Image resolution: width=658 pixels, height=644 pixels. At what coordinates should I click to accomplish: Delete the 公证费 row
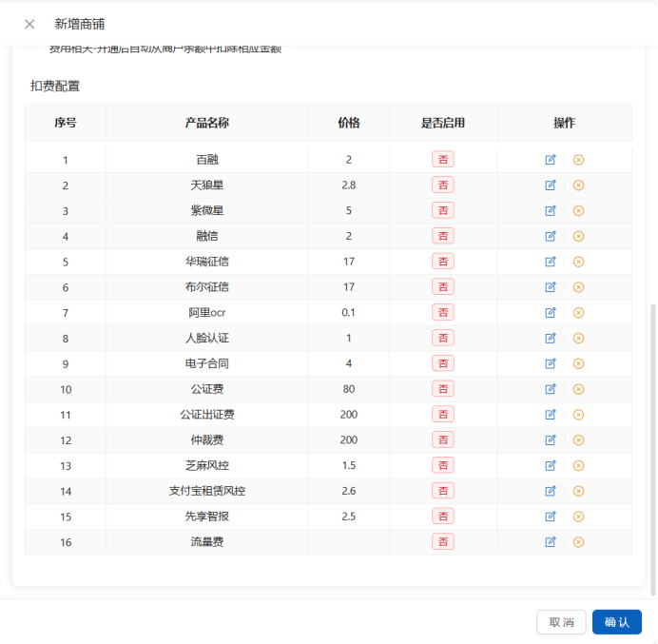click(x=578, y=389)
